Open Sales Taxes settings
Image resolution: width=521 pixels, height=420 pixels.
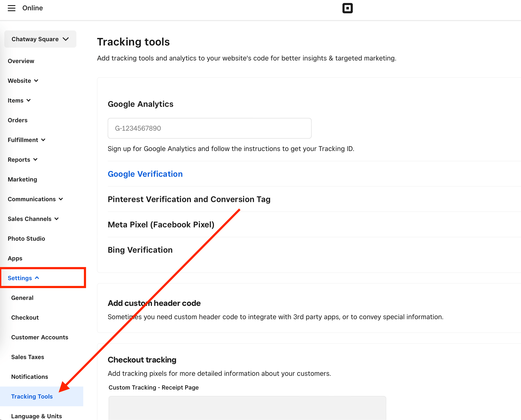click(28, 357)
